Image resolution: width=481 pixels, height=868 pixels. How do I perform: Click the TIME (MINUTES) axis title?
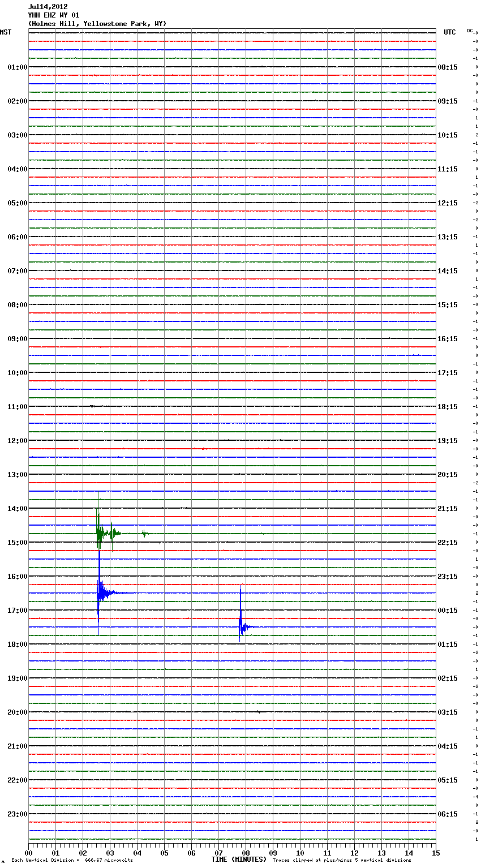[239, 860]
